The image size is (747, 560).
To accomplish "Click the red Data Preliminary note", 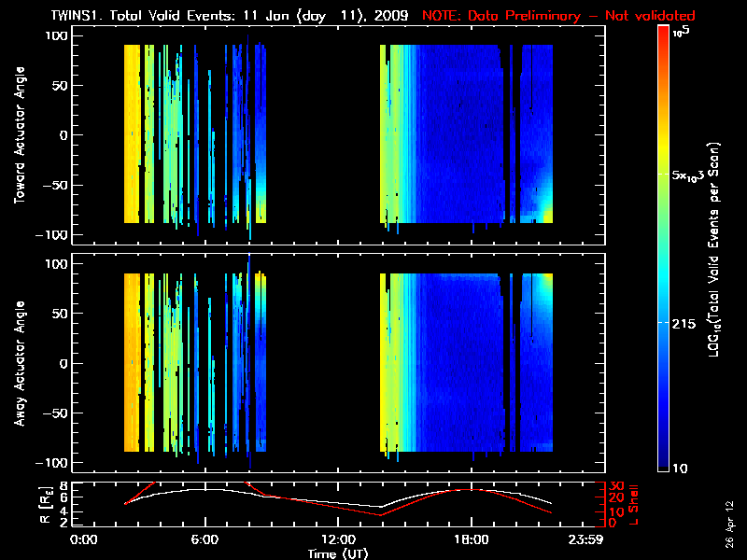I will (558, 16).
